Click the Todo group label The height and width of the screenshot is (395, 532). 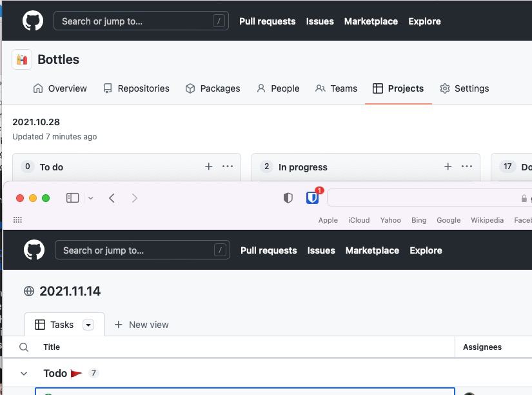(55, 373)
